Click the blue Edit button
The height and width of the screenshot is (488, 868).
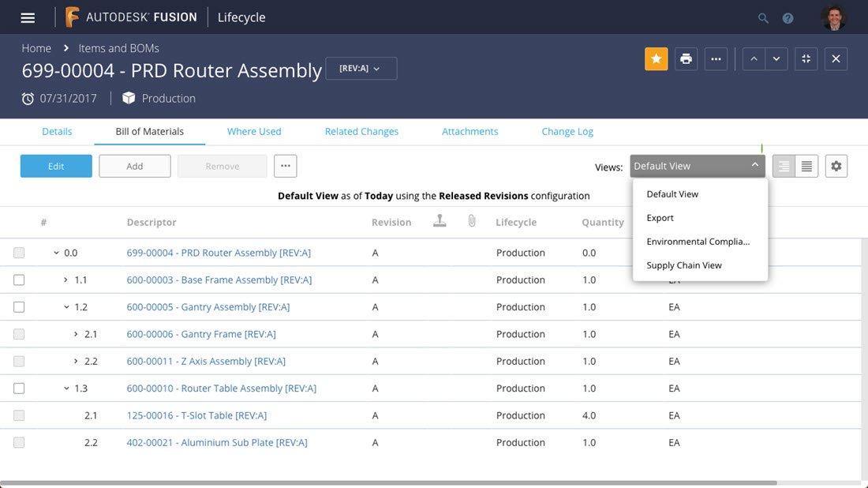(56, 166)
